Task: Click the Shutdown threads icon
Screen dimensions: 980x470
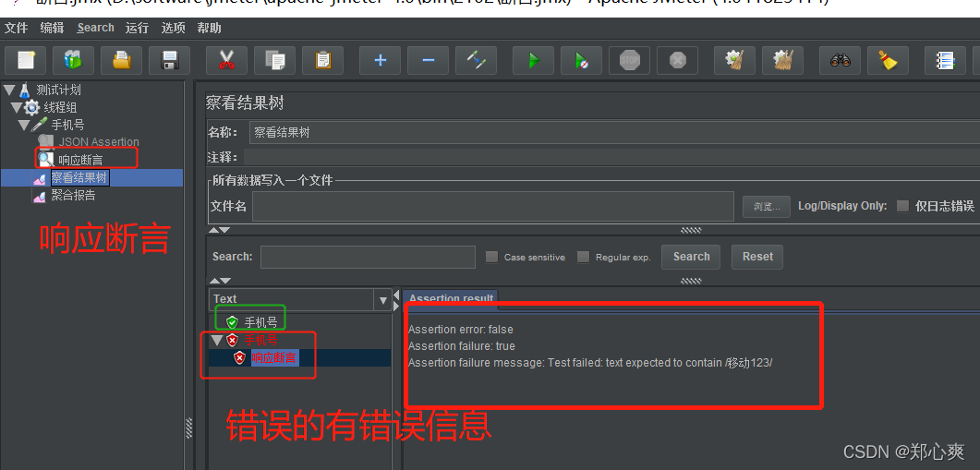Action: 677,60
